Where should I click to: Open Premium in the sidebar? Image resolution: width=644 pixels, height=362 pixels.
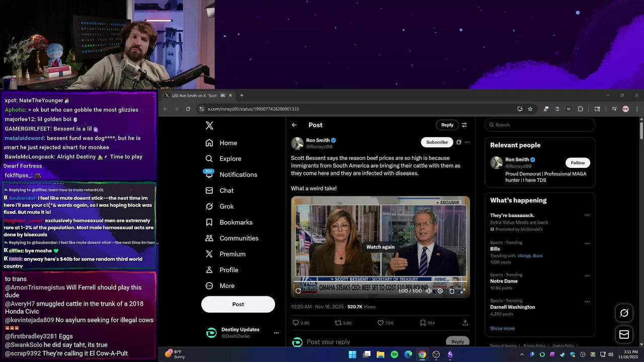[x=225, y=254]
